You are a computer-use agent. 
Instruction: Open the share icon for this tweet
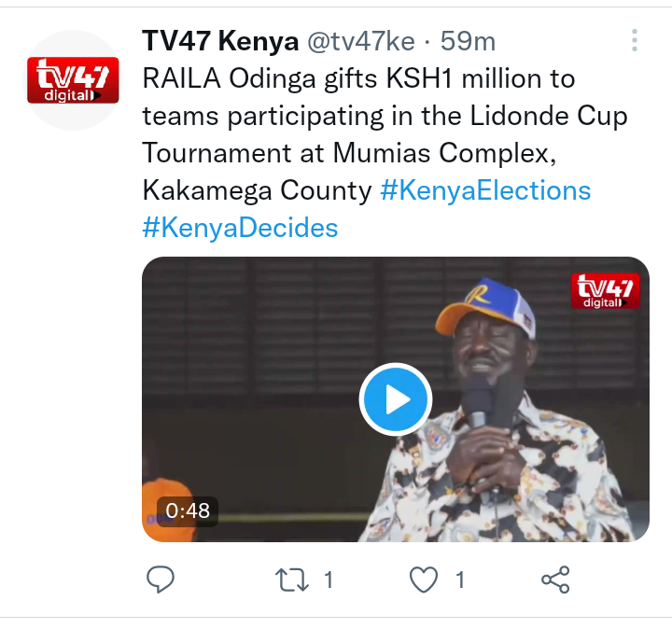point(555,580)
